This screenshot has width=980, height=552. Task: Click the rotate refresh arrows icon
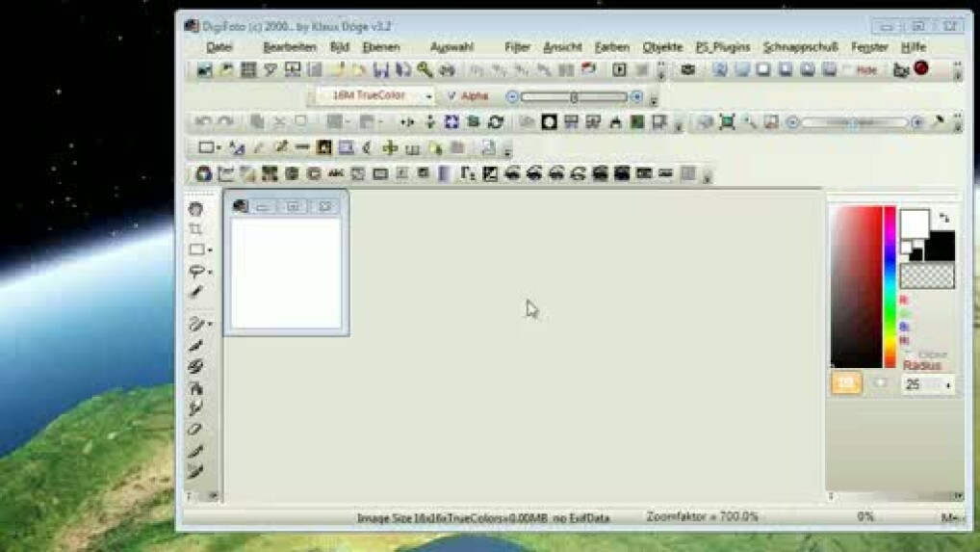click(496, 122)
